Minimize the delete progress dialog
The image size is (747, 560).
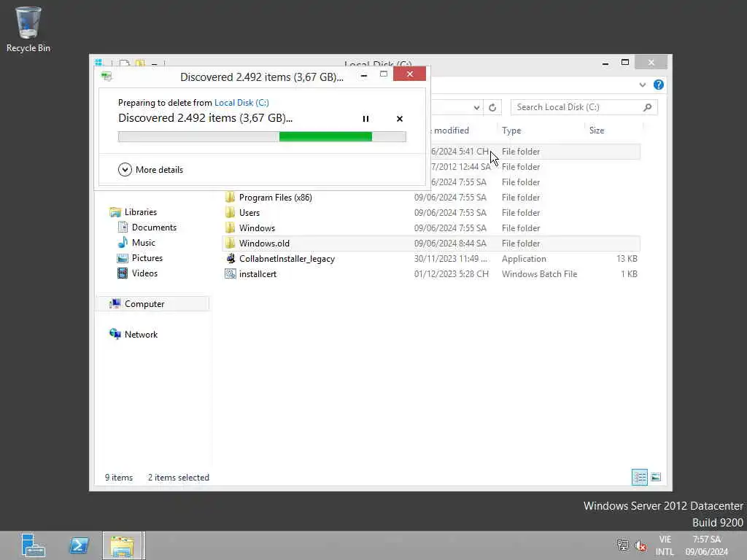pyautogui.click(x=364, y=75)
